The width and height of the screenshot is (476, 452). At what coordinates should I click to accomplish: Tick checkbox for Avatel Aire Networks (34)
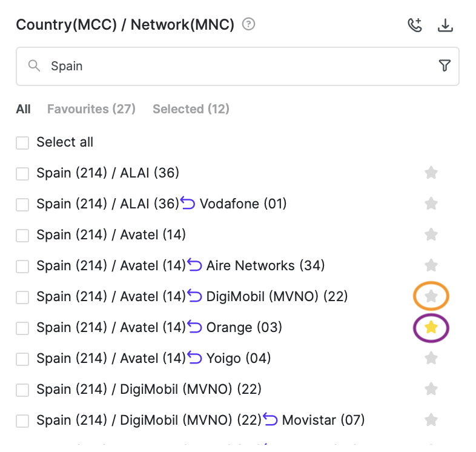22,266
